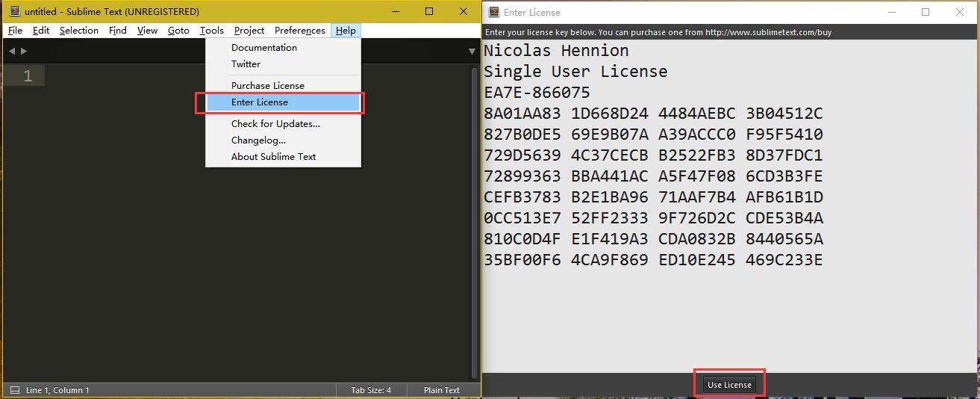This screenshot has height=399, width=980.
Task: Click the editor vertical scrollbar
Action: (x=475, y=223)
